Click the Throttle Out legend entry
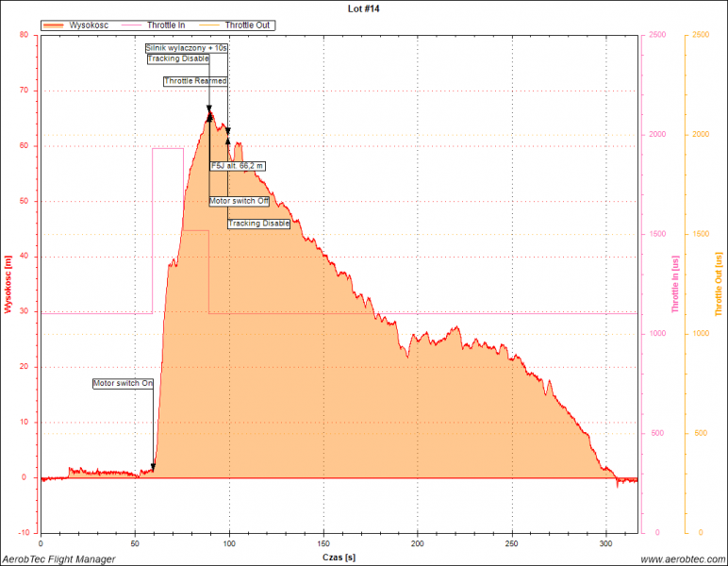728x566 pixels. point(249,25)
